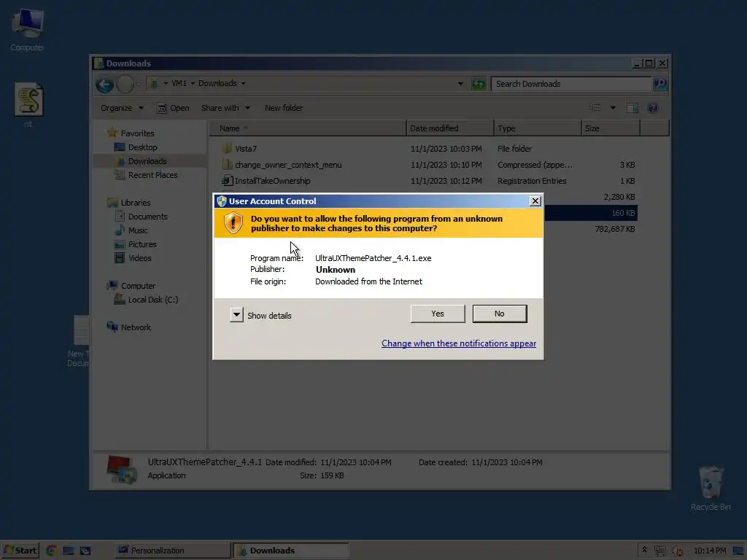Image resolution: width=747 pixels, height=560 pixels.
Task: Click the volume tray icon
Action: point(677,551)
